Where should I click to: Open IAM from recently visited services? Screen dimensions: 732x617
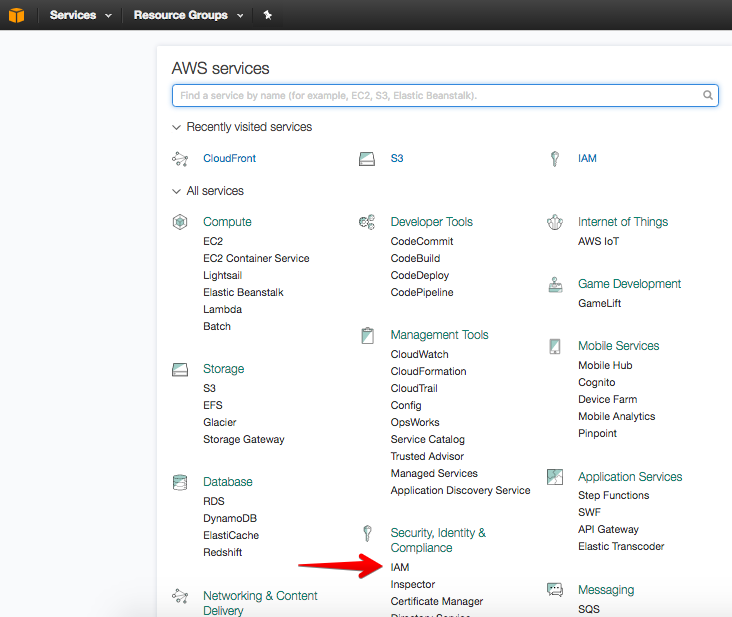587,158
